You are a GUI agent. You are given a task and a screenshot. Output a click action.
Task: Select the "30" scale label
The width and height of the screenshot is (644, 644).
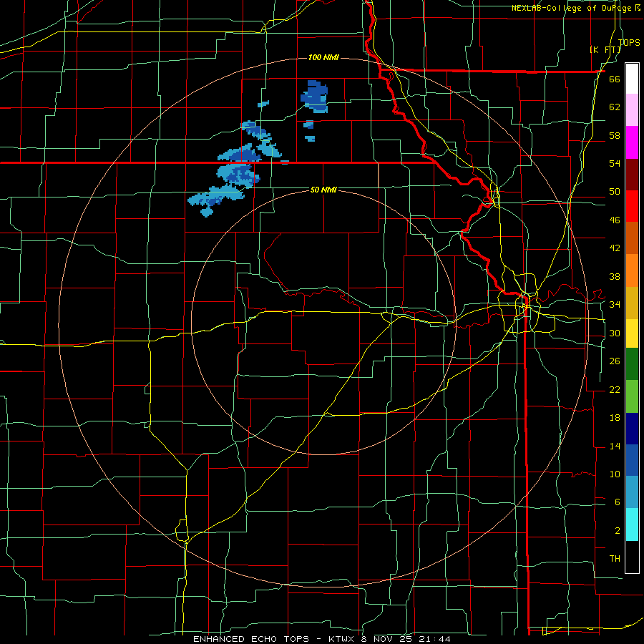coord(615,333)
